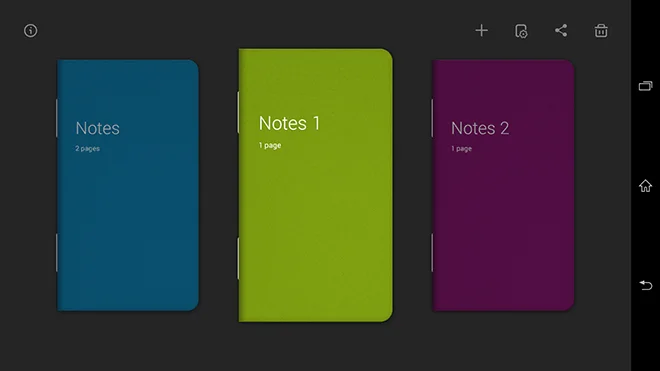This screenshot has height=371, width=660.
Task: Add a new notebook with plus icon
Action: 482,30
